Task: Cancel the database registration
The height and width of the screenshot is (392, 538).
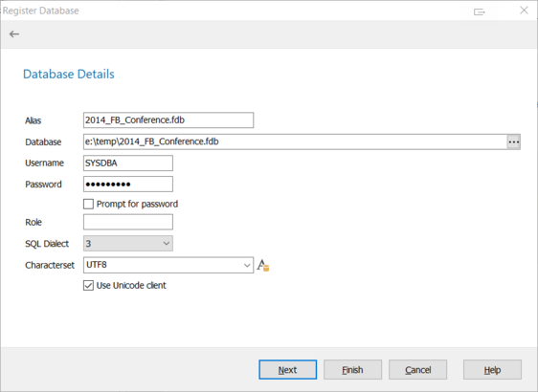Action: (418, 370)
